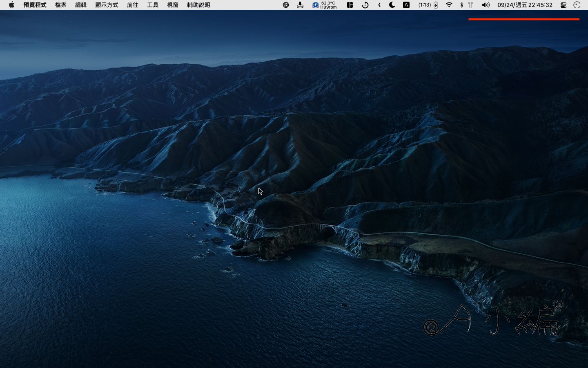Open the fan control temperature monitor
The width and height of the screenshot is (588, 368).
325,5
